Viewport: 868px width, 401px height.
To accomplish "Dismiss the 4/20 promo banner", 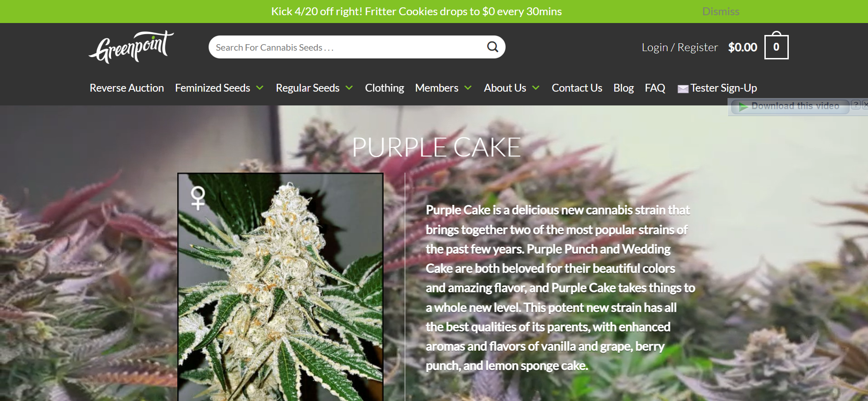I will [721, 12].
